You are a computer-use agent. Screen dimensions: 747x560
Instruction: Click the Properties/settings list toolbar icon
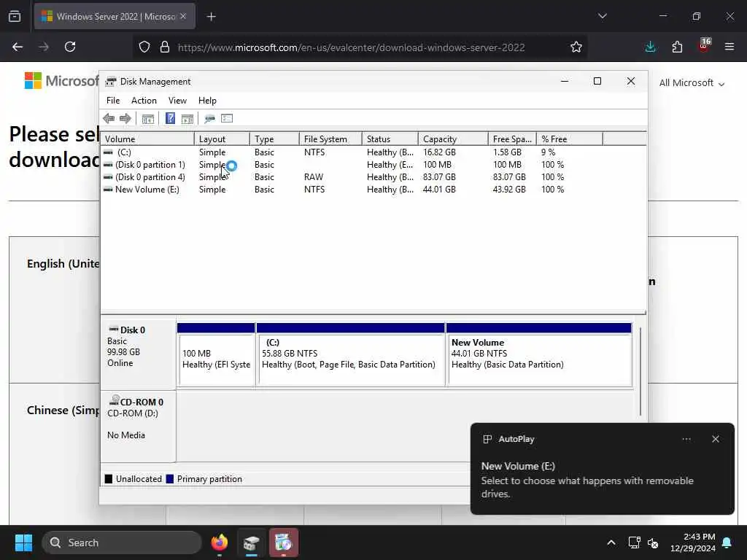click(227, 119)
